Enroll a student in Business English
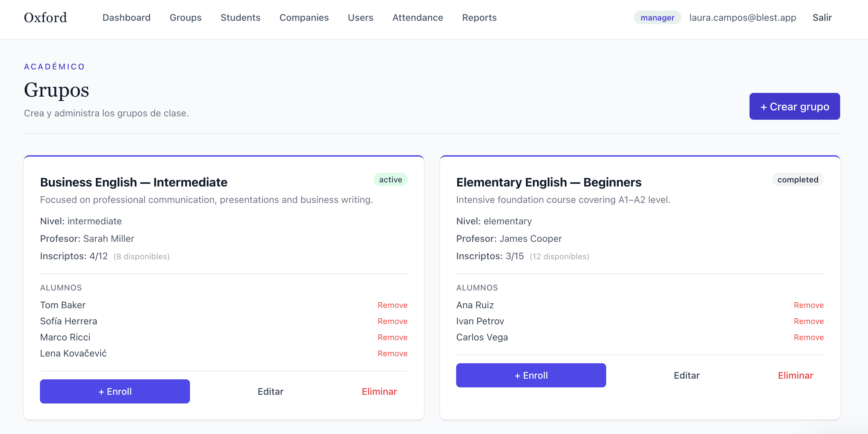 (x=114, y=391)
